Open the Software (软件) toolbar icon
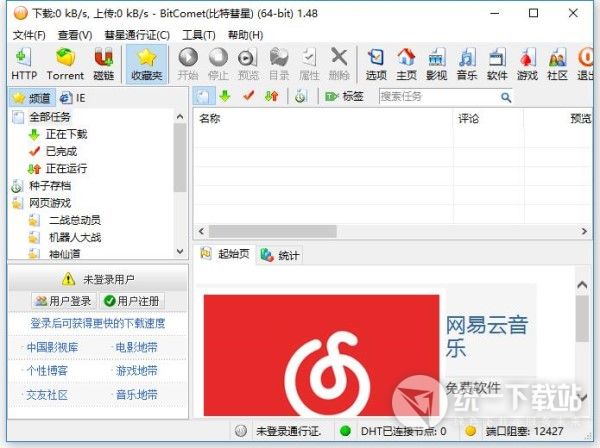Image resolution: width=600 pixels, height=448 pixels. tap(497, 63)
